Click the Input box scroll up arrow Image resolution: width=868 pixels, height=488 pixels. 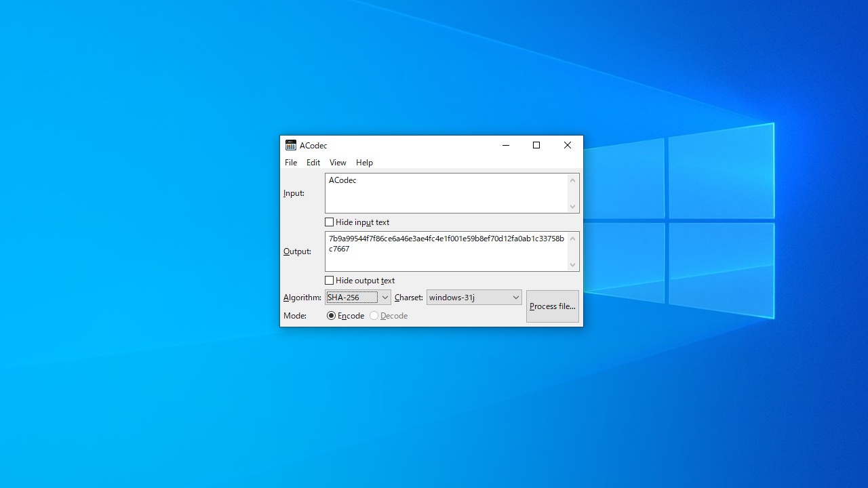(x=573, y=180)
